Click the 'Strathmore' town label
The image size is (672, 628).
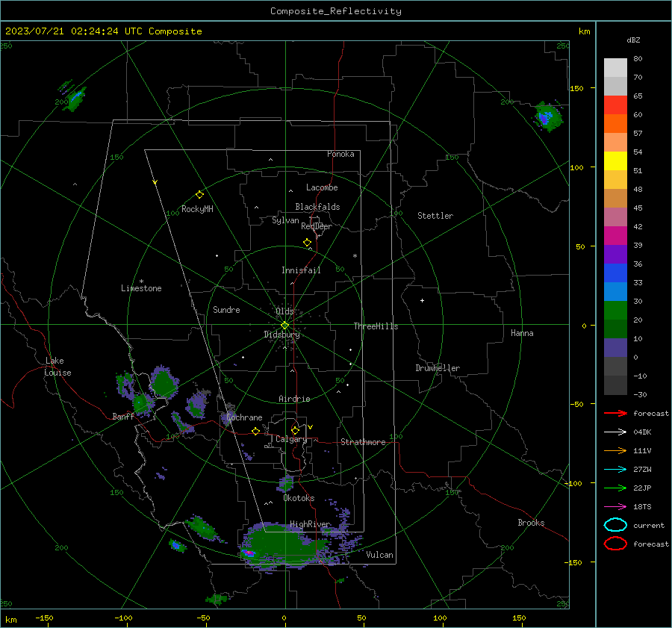pyautogui.click(x=363, y=442)
